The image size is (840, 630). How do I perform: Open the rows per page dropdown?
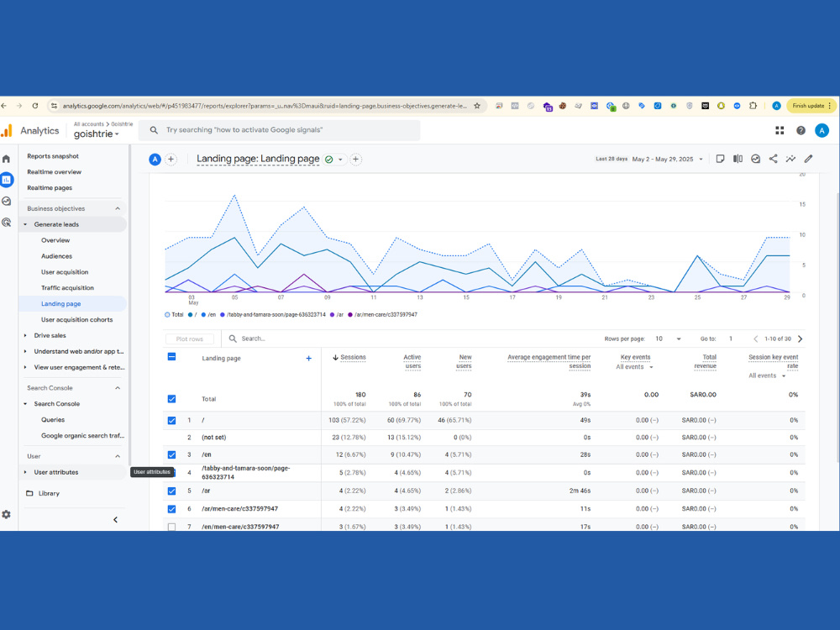click(x=668, y=339)
